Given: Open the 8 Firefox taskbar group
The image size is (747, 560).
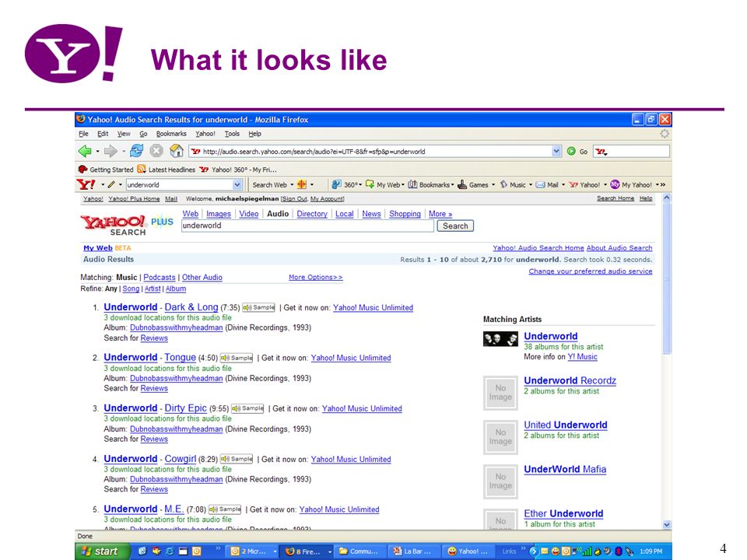Looking at the screenshot, I should (x=306, y=551).
